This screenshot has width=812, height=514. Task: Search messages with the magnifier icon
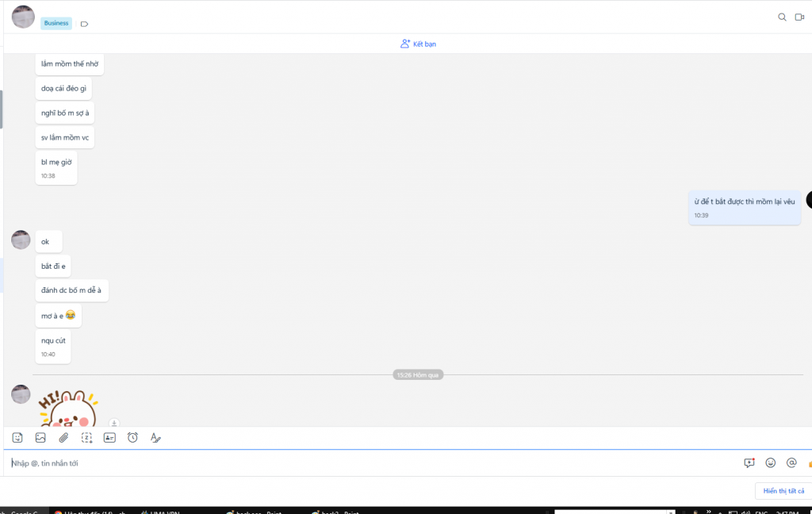[x=782, y=17]
